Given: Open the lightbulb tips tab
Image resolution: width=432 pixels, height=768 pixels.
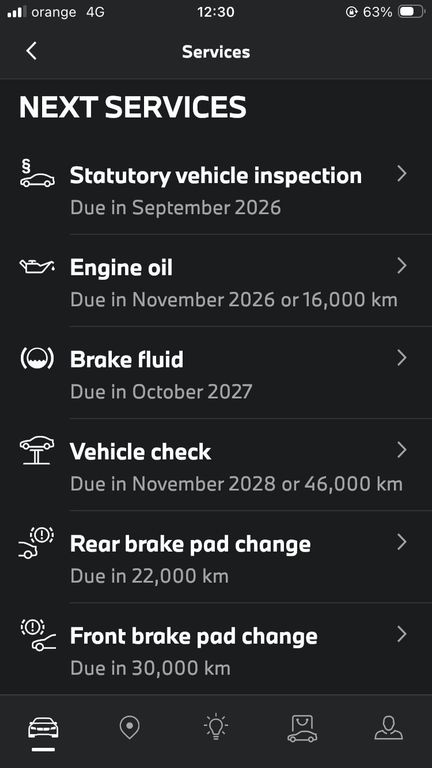Looking at the screenshot, I should [216, 727].
